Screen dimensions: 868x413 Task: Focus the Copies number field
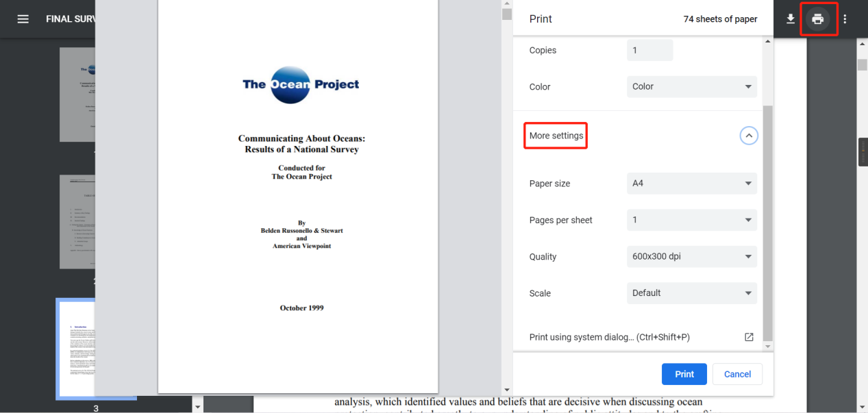649,50
